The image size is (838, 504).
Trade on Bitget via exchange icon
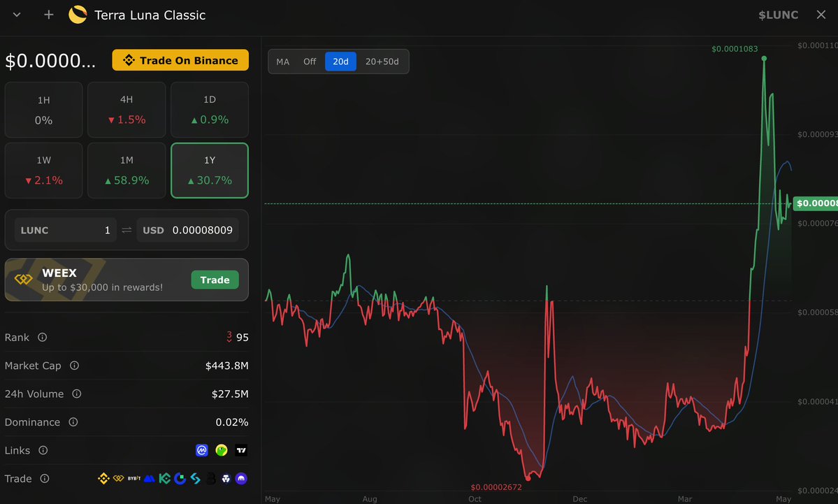[196, 479]
